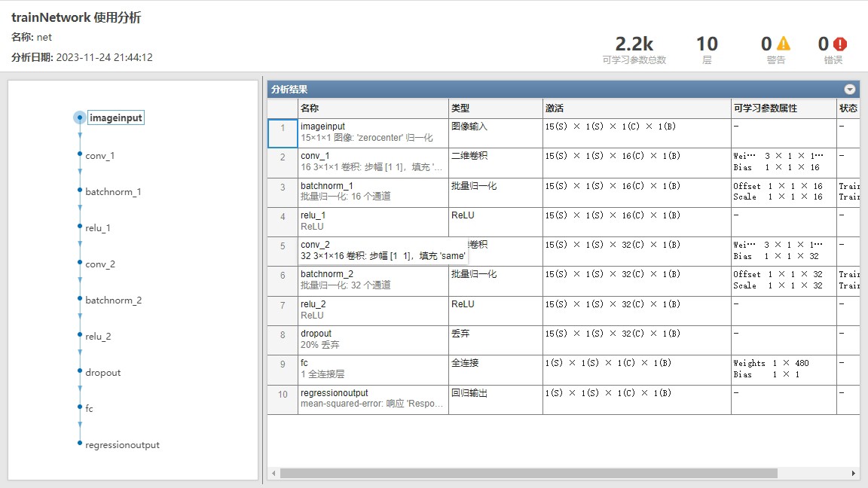Sort by the 激活 column header
This screenshot has height=488, width=868.
pos(637,108)
